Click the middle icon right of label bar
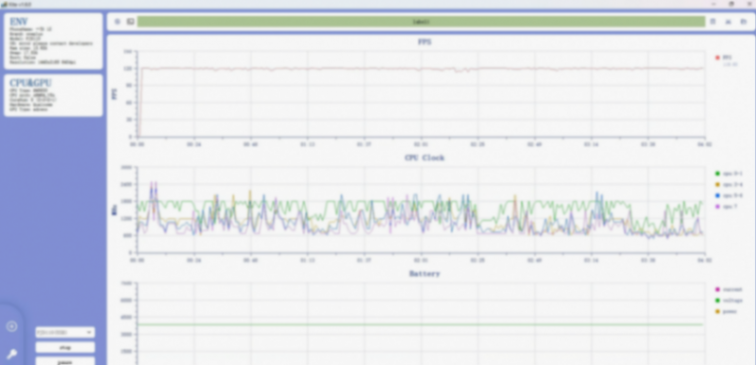Screen dimensions: 756x365 point(728,22)
